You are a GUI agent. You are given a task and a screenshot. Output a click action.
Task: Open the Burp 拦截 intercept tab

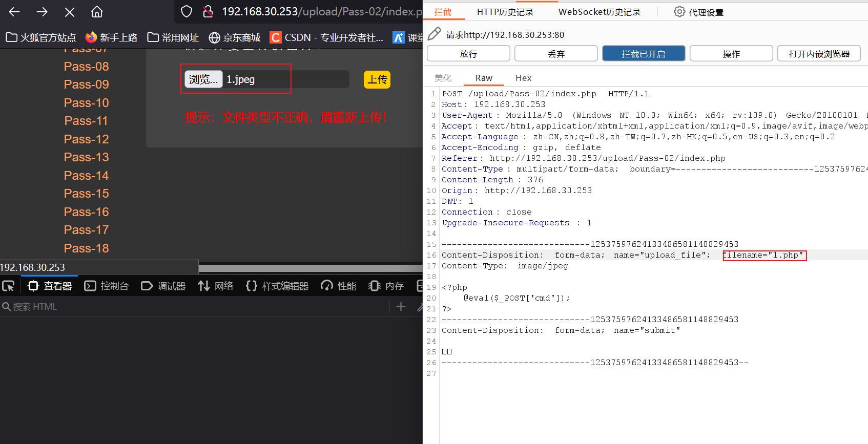[443, 12]
